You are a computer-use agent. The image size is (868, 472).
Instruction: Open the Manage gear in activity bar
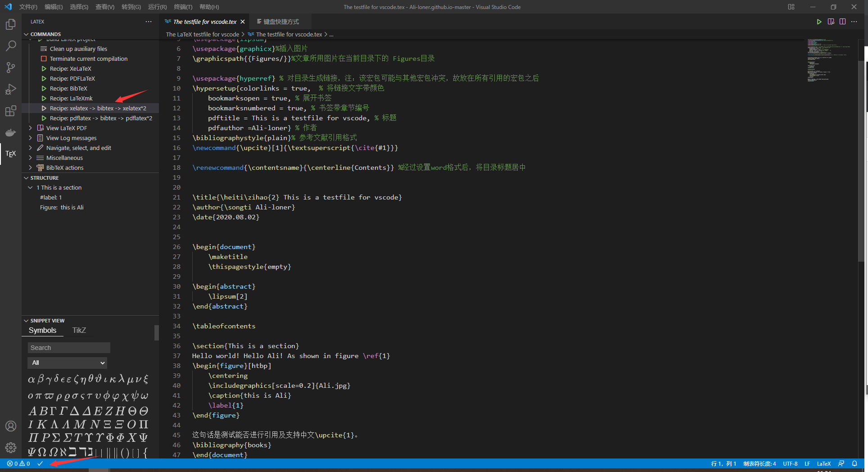[11, 448]
